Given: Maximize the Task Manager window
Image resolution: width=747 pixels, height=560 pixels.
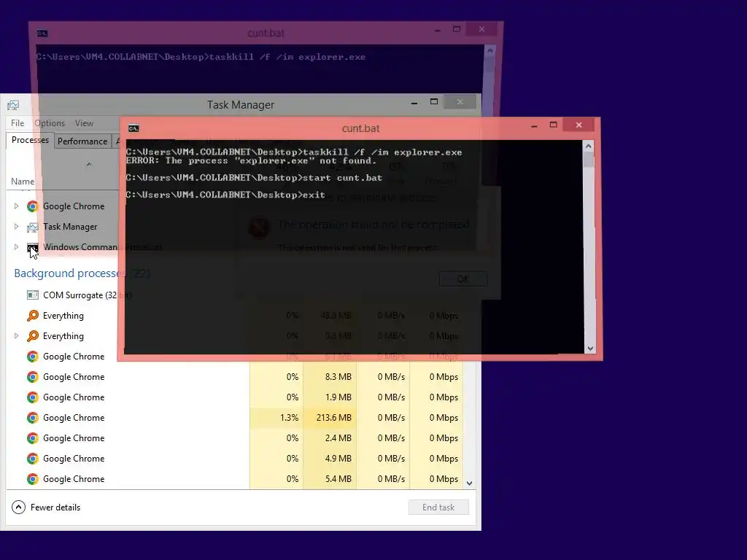Looking at the screenshot, I should 434,102.
